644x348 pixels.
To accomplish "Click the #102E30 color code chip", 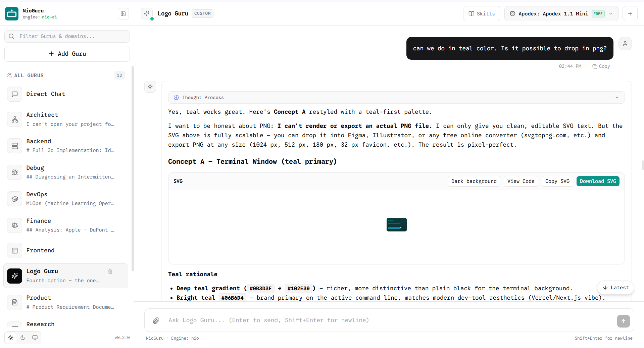I will click(x=298, y=289).
